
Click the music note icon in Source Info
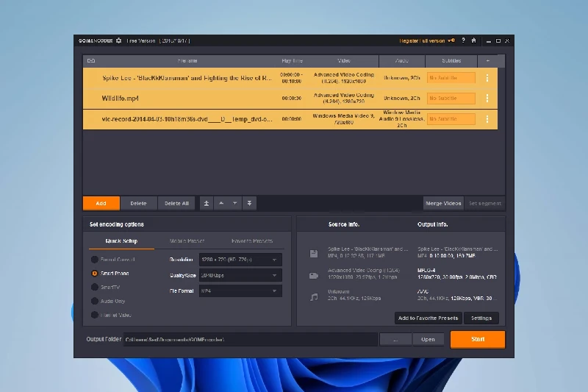click(x=314, y=297)
